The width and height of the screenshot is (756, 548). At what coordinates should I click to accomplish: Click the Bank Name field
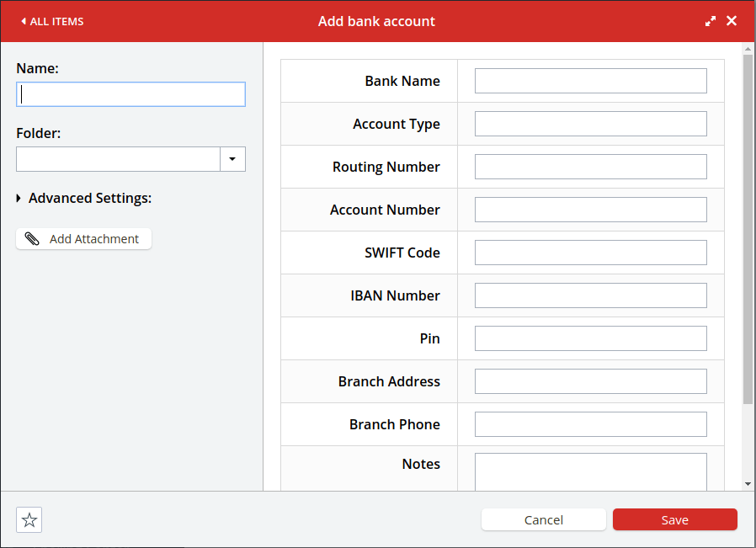(591, 81)
